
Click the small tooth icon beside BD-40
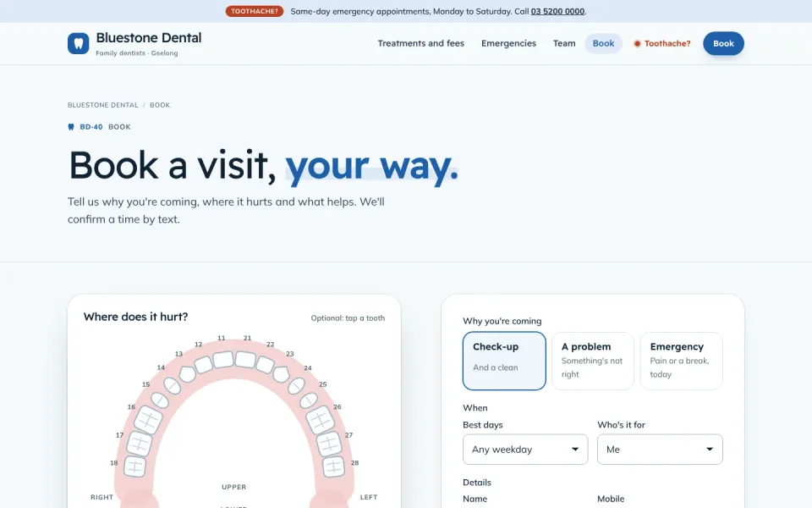pos(71,127)
